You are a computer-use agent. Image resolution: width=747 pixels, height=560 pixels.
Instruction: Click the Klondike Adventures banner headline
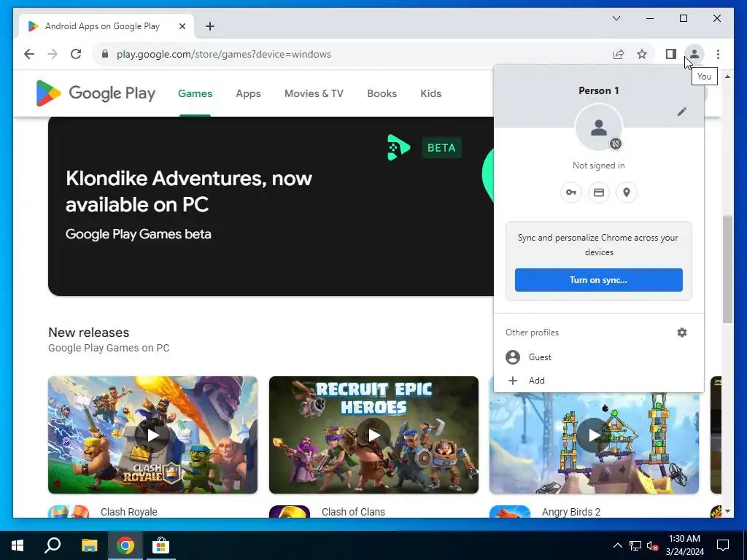pyautogui.click(x=189, y=192)
